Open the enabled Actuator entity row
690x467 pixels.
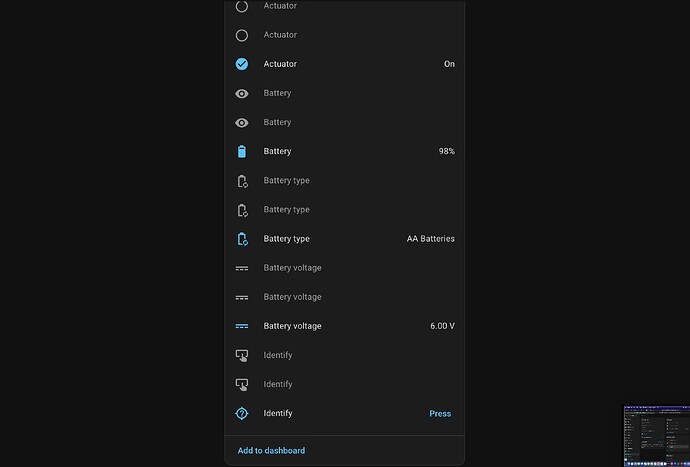point(345,64)
